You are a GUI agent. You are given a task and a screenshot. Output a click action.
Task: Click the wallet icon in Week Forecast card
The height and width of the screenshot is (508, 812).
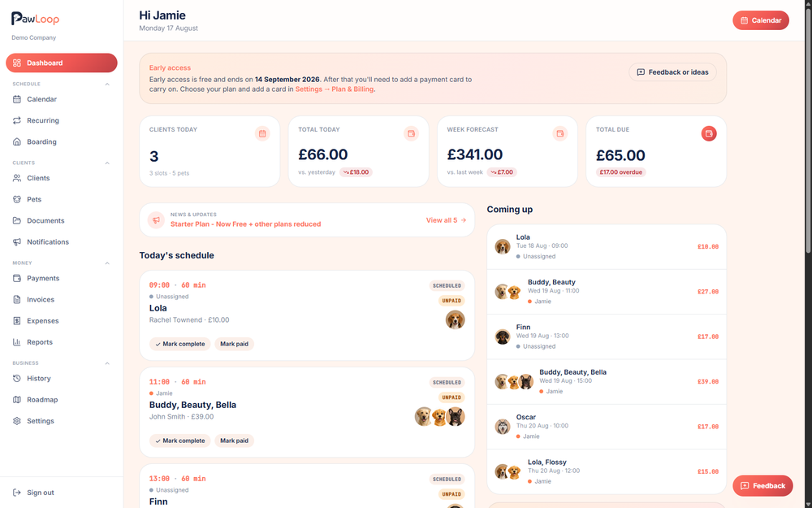pos(559,134)
